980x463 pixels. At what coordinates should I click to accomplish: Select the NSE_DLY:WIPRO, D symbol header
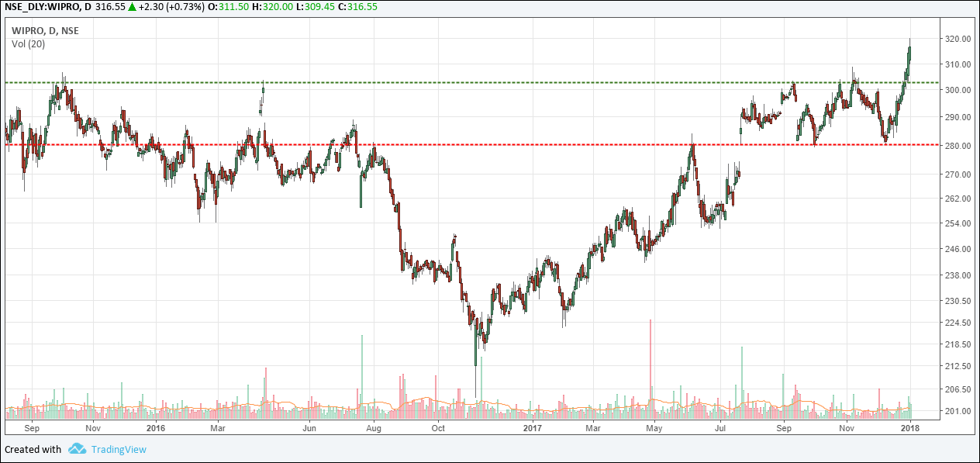47,6
